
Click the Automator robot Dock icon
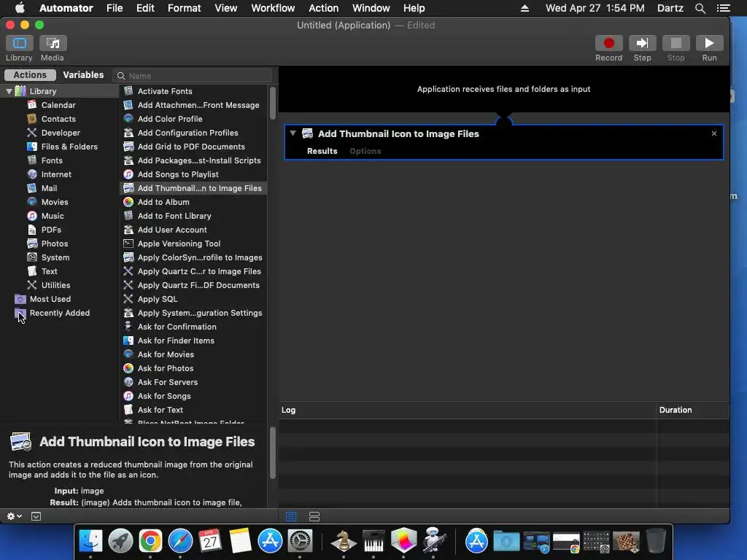(433, 541)
